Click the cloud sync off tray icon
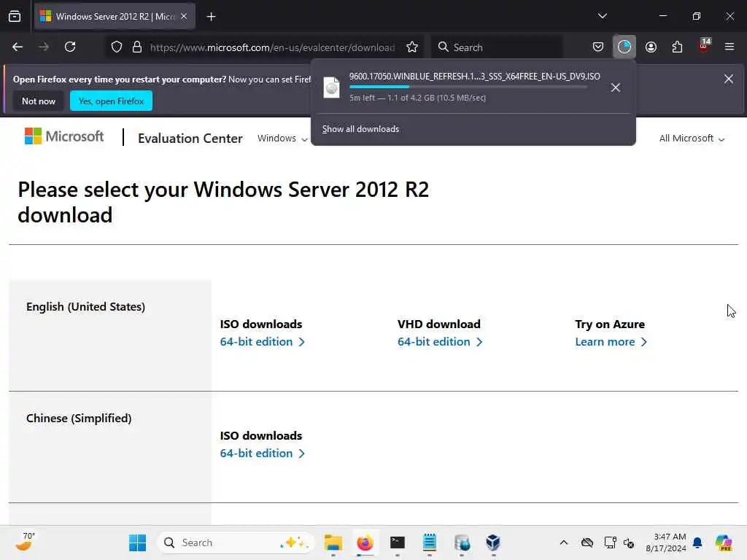Screen dimensions: 747x560 pos(587,542)
